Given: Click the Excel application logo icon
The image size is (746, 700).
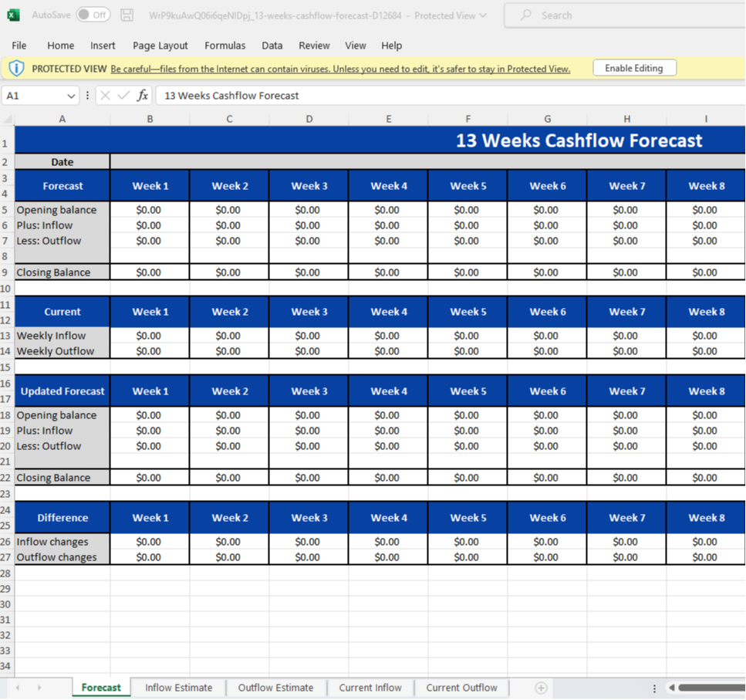Looking at the screenshot, I should point(13,15).
